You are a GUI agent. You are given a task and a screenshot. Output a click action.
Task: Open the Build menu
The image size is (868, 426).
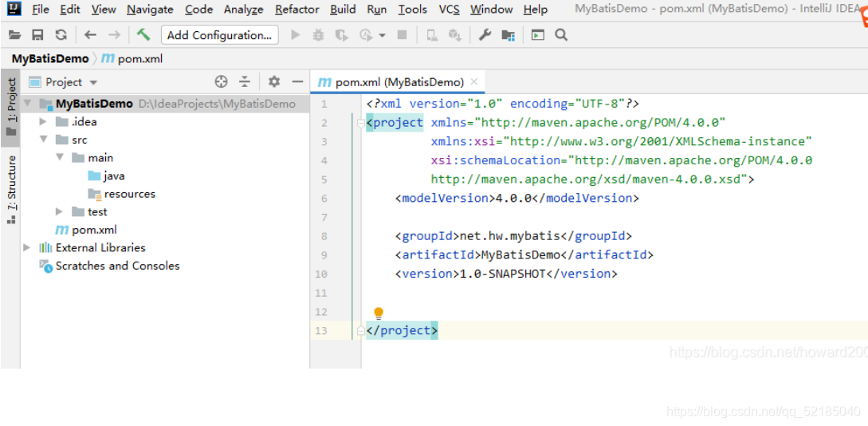(x=344, y=10)
